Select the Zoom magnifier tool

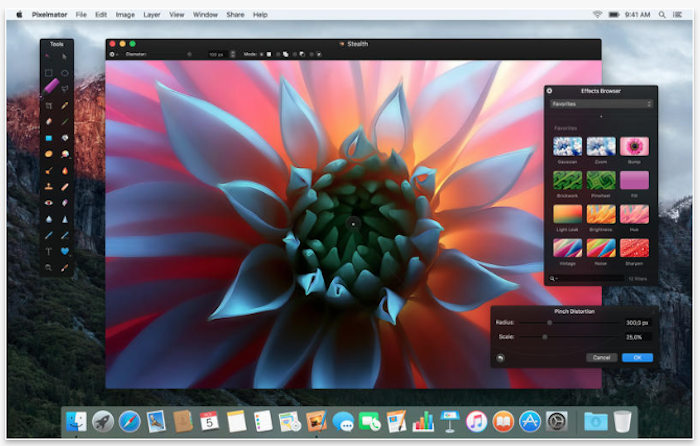48,267
